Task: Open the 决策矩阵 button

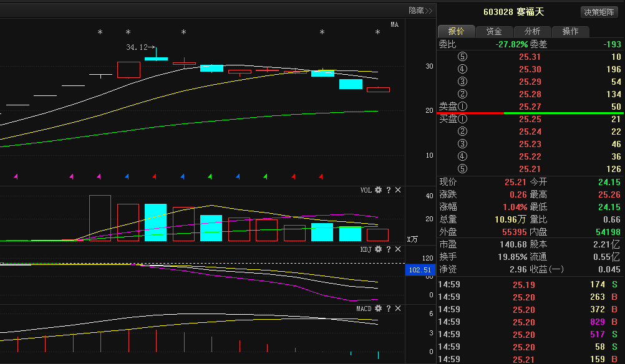Action: tap(599, 12)
